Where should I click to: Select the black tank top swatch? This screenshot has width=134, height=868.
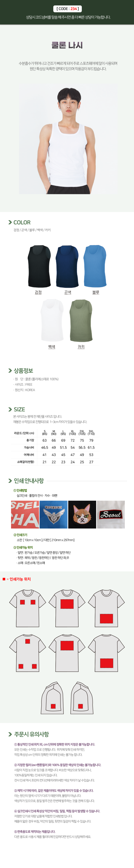(39, 266)
